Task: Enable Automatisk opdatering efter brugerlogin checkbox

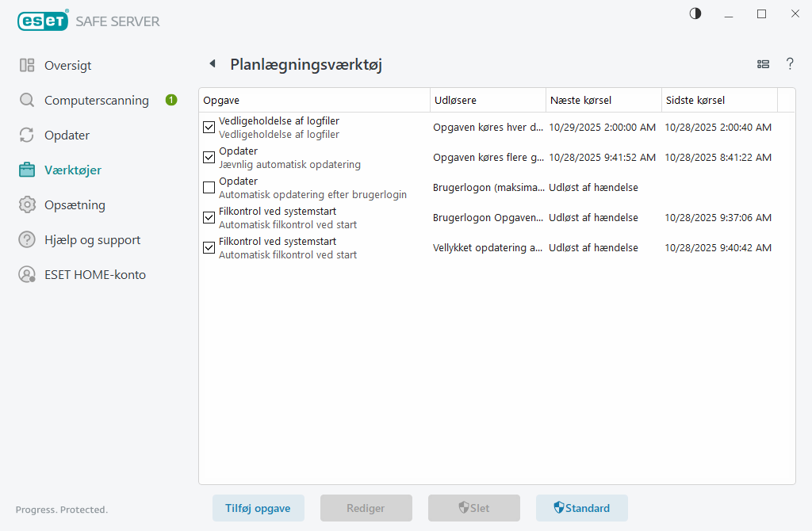Action: (209, 188)
